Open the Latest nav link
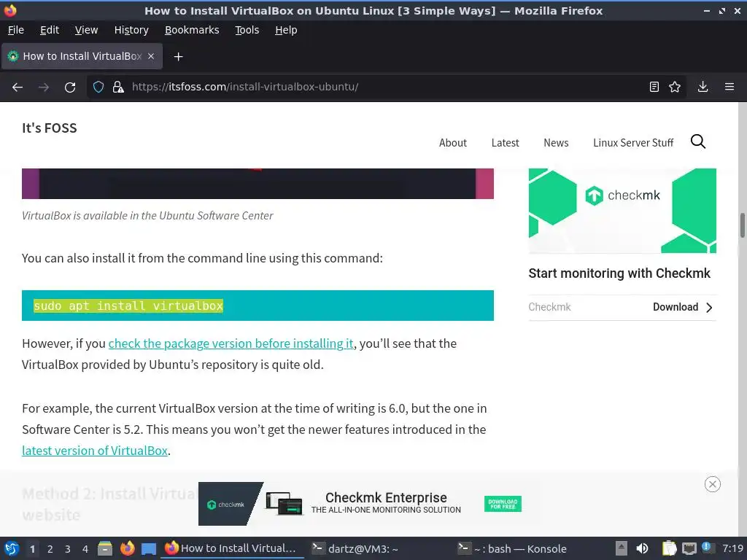Screen dimensions: 747x560 tap(505, 143)
